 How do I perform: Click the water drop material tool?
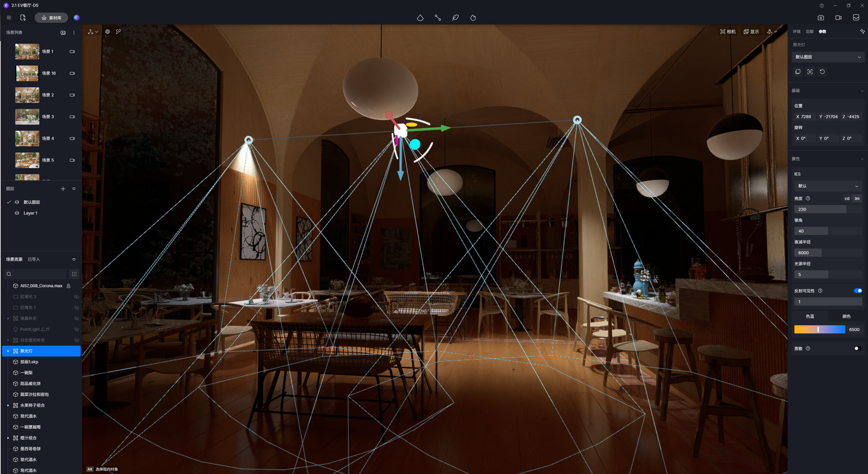(x=420, y=18)
